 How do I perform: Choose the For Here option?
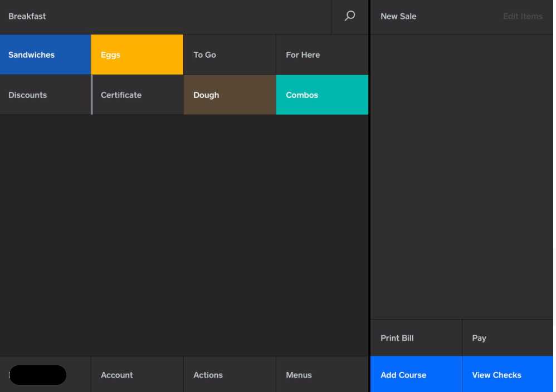point(322,55)
